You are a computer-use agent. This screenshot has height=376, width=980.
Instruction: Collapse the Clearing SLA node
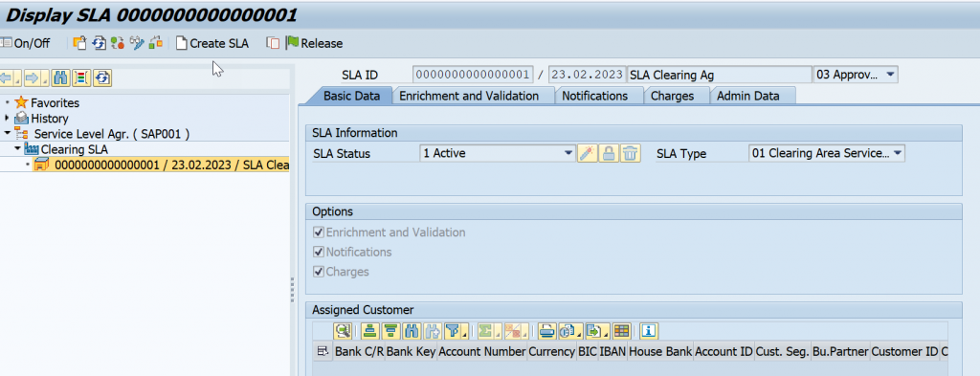[x=17, y=149]
